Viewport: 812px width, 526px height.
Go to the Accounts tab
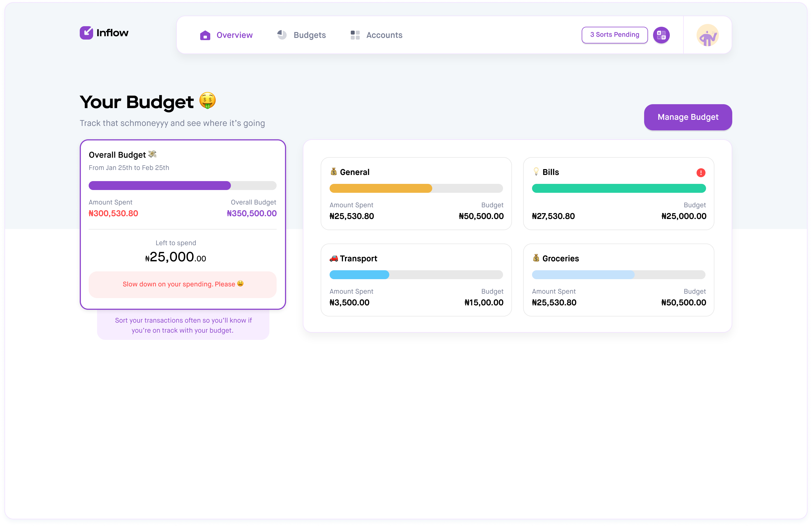(376, 35)
